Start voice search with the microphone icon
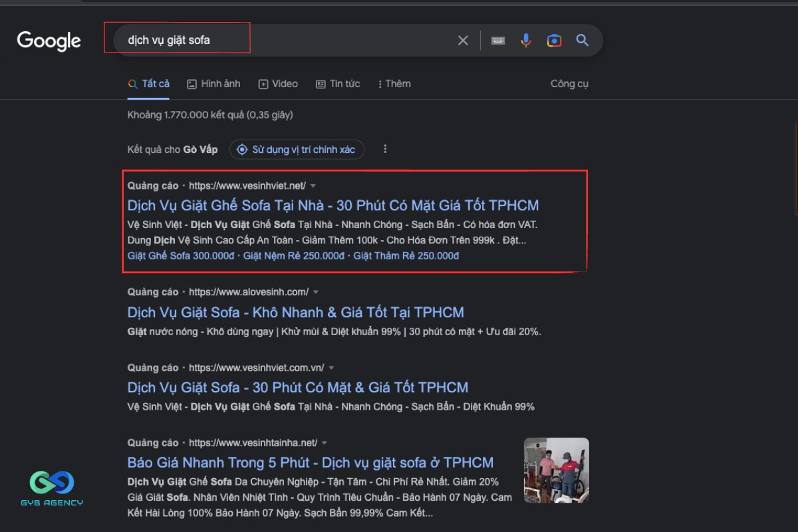Image resolution: width=798 pixels, height=532 pixels. tap(526, 41)
